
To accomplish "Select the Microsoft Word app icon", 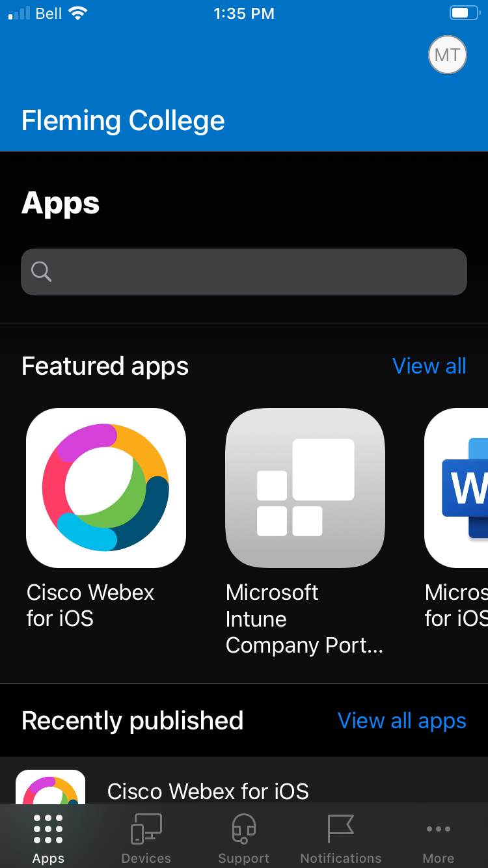I will coord(456,488).
